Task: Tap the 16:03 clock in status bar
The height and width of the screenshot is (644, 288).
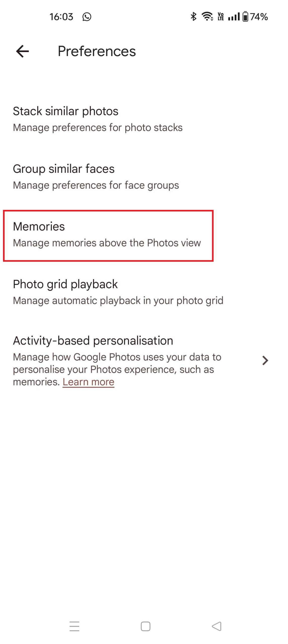Action: [x=61, y=17]
